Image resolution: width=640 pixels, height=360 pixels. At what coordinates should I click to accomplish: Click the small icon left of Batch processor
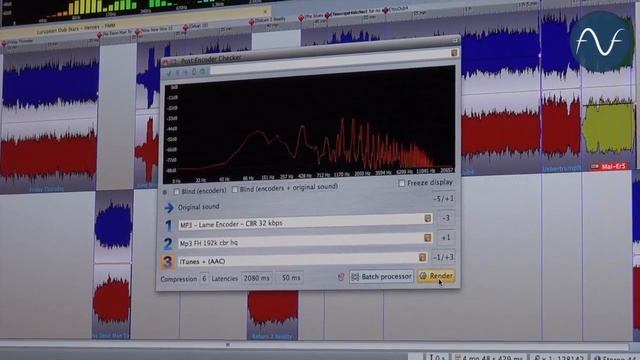coord(341,278)
